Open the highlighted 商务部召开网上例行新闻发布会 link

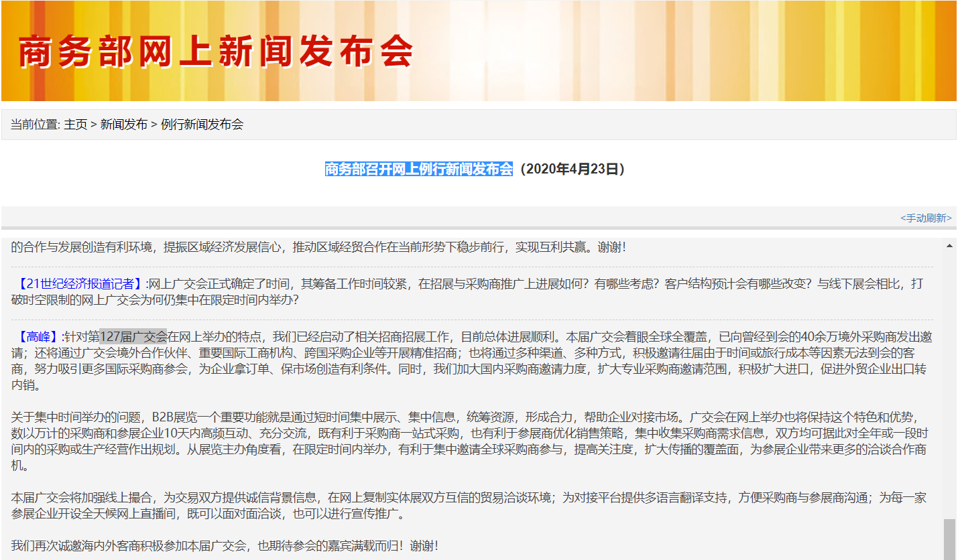(418, 169)
